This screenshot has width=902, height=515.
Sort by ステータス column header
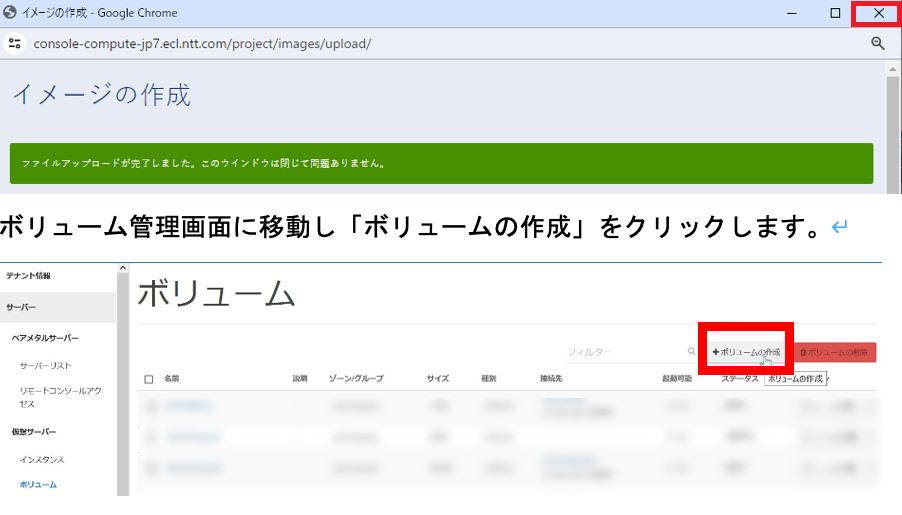pyautogui.click(x=740, y=378)
